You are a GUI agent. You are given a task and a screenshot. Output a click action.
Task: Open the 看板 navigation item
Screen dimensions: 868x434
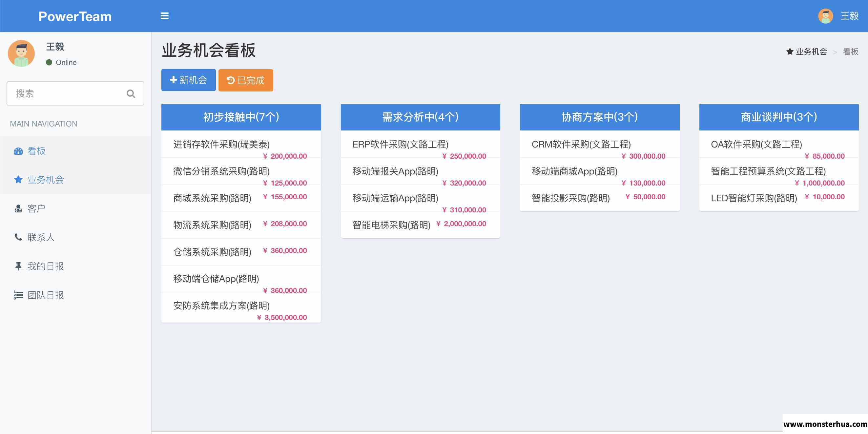tap(75, 151)
